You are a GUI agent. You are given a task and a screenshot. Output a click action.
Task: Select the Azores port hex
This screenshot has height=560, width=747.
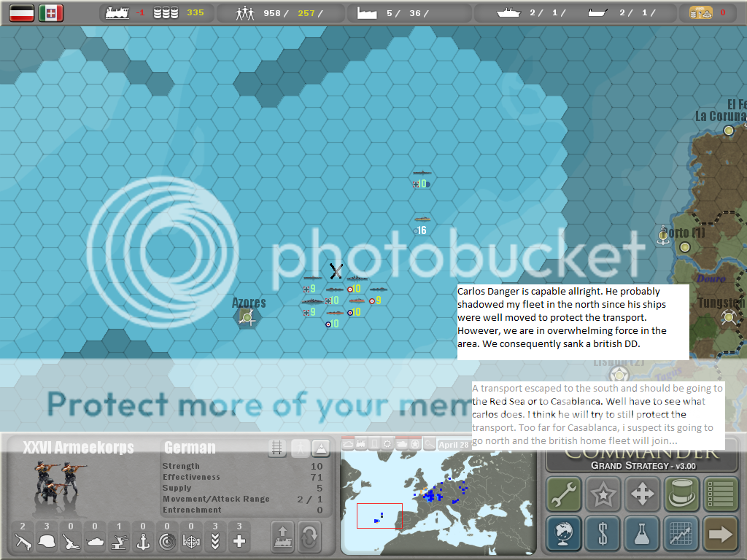click(247, 316)
